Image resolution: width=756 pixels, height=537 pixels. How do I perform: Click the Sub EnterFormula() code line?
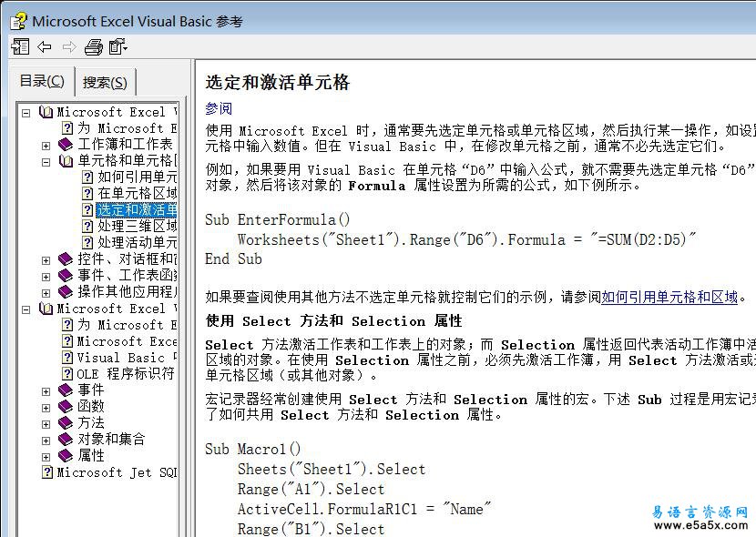(x=278, y=220)
